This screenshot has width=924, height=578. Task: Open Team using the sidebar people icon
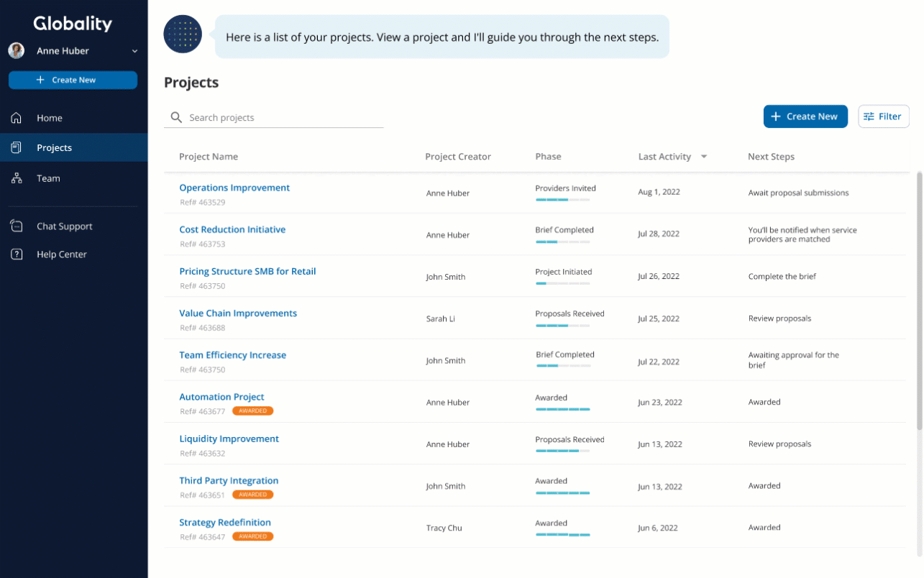pyautogui.click(x=16, y=178)
